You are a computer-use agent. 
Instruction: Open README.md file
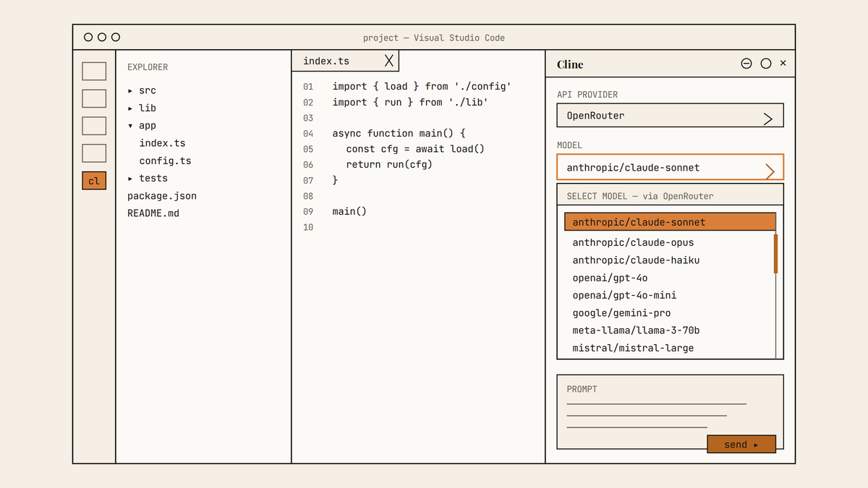(x=153, y=213)
